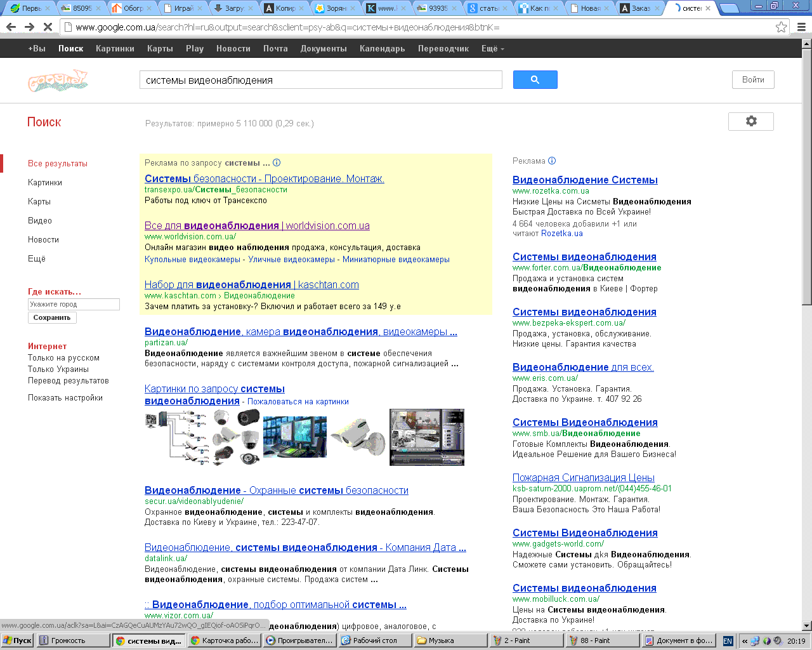Click the page scrollbar up arrow
Image resolution: width=812 pixels, height=650 pixels.
(x=807, y=44)
